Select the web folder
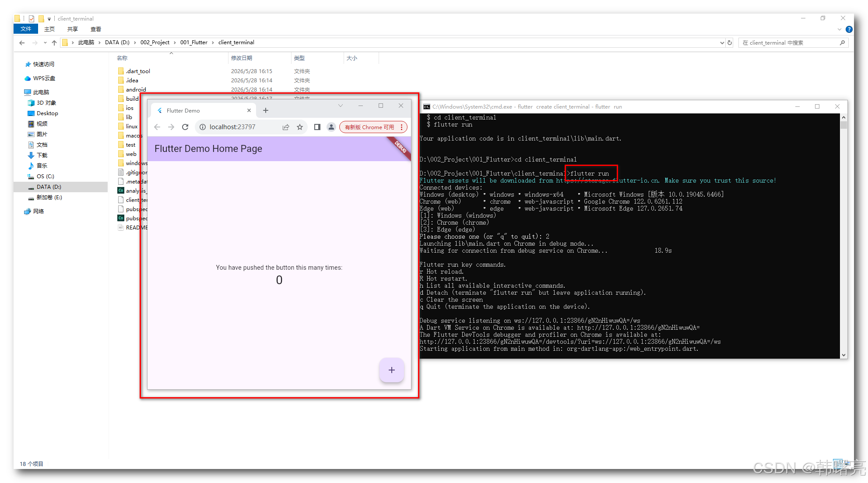 point(131,154)
